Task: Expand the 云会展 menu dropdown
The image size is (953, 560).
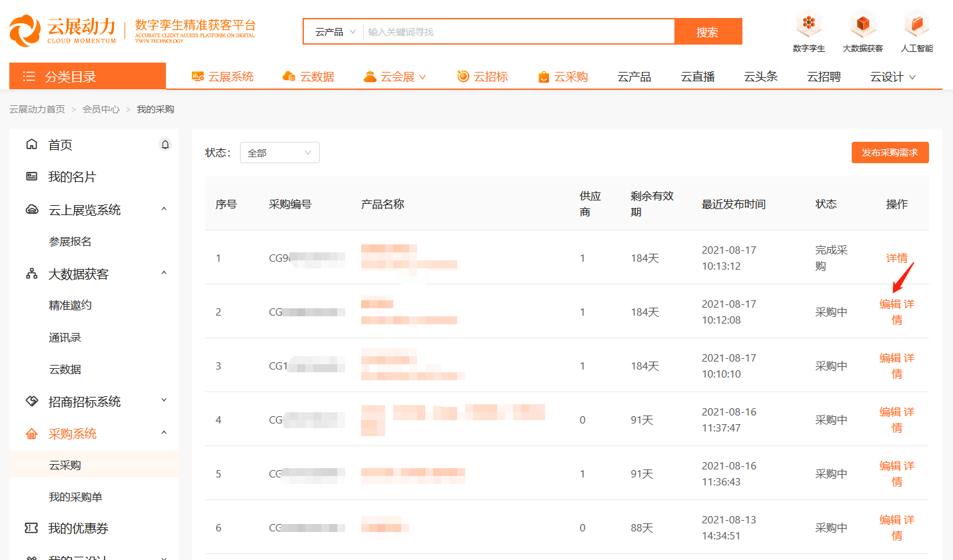Action: pos(395,76)
